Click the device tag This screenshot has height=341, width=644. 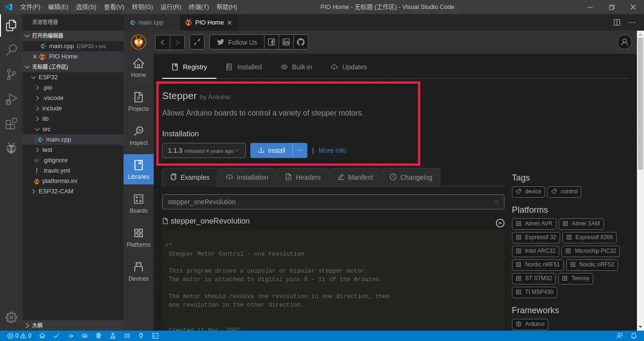(x=528, y=191)
